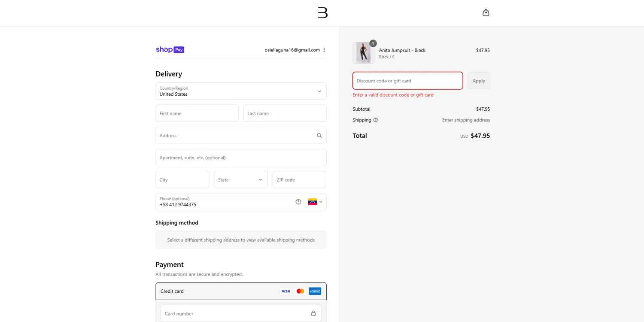644x322 pixels.
Task: Click the email osiellaguna16@gmail.com
Action: click(x=292, y=50)
